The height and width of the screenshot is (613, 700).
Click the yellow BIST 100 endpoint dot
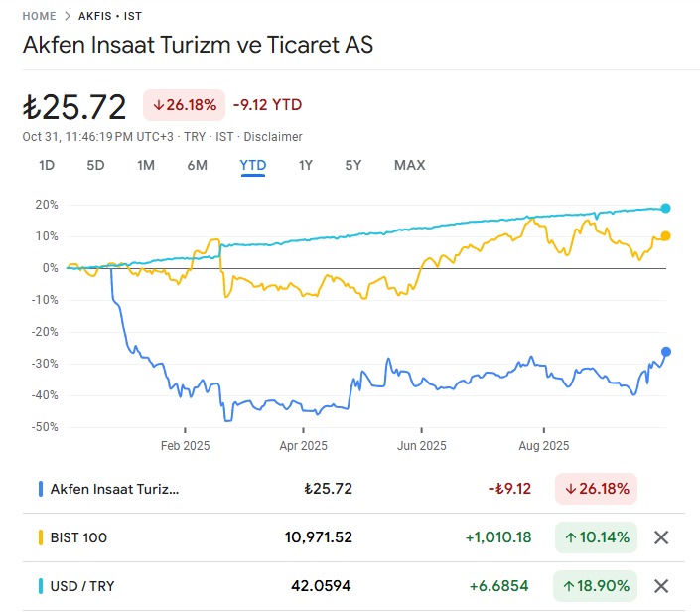click(x=665, y=235)
